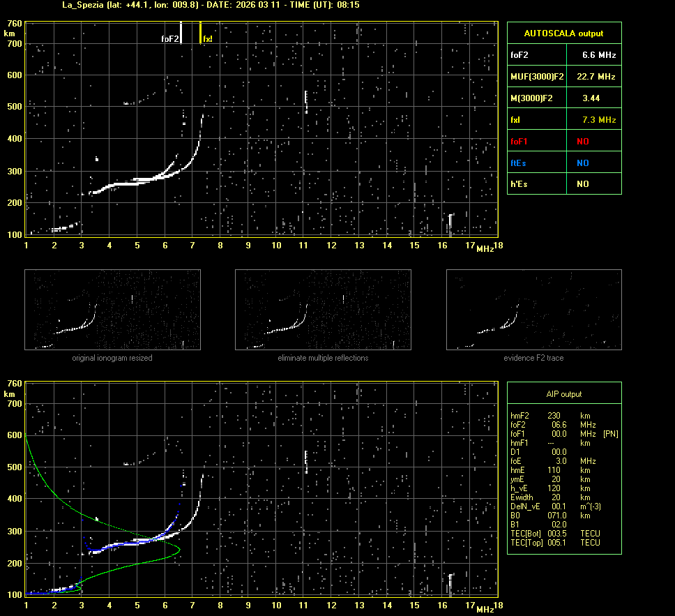The height and width of the screenshot is (616, 675).
Task: Click the red foF1 label
Action: [x=519, y=141]
